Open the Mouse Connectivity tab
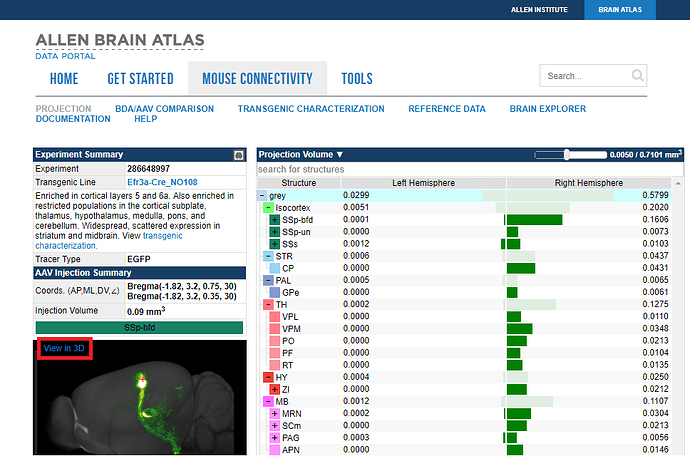The image size is (690, 456). point(257,78)
